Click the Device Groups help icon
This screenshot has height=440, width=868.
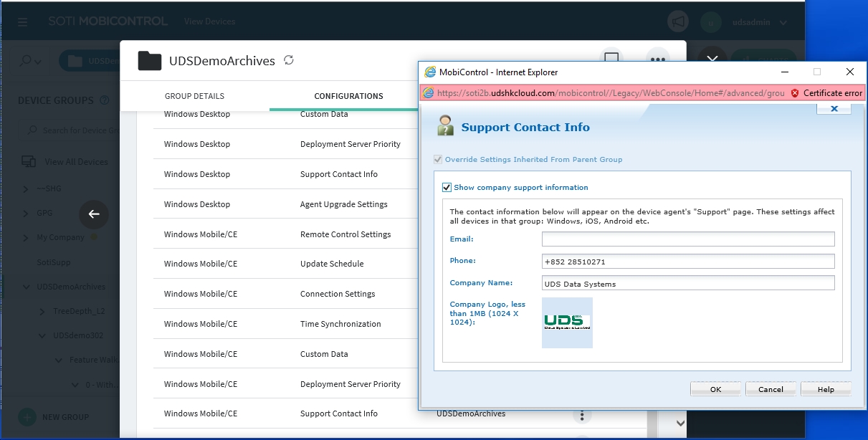[105, 100]
